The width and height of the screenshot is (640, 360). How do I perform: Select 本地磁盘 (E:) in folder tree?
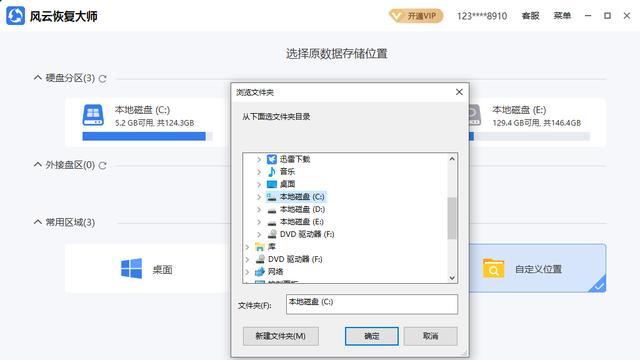point(302,222)
